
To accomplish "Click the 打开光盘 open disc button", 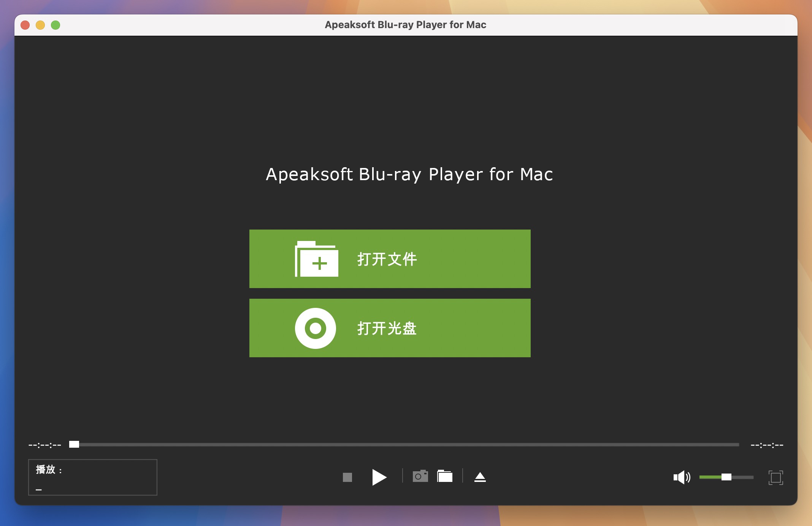I will pos(390,328).
